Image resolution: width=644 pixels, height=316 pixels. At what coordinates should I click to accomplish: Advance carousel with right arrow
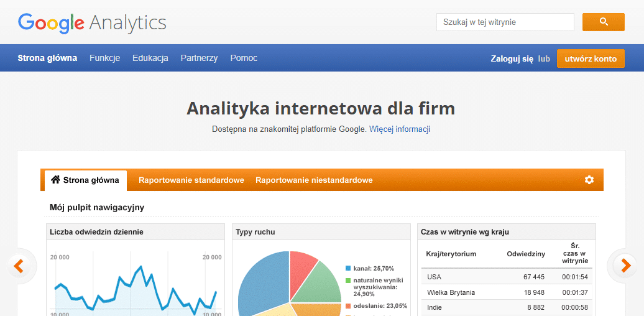(x=625, y=266)
